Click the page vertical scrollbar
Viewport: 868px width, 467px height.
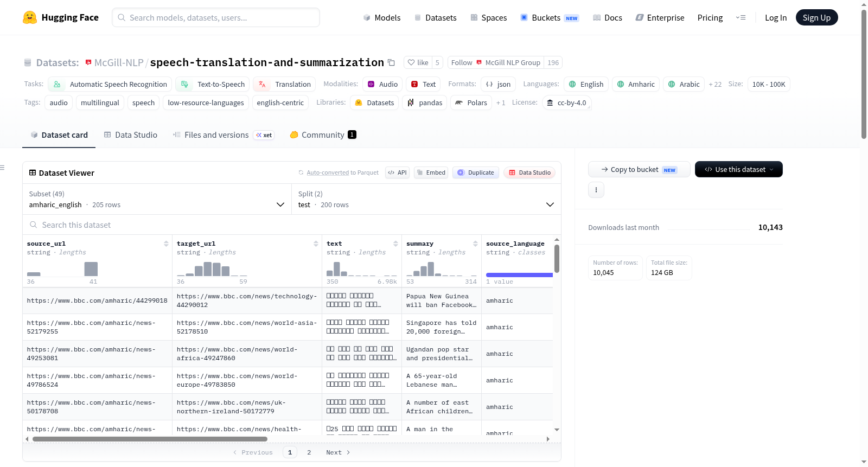point(864,74)
